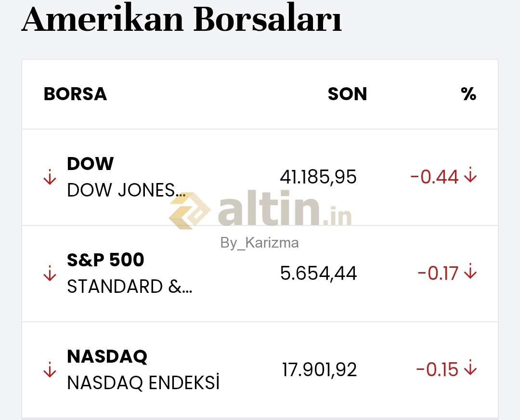
Task: Click NASDAQ ENDEKSİ description text
Action: (x=143, y=382)
